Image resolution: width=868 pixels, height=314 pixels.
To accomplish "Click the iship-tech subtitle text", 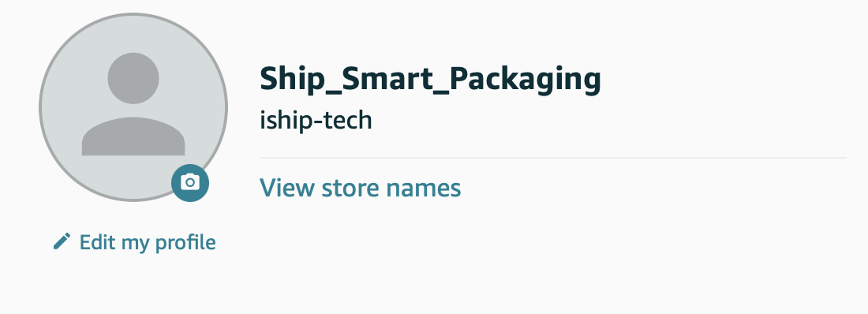I will coord(316,121).
